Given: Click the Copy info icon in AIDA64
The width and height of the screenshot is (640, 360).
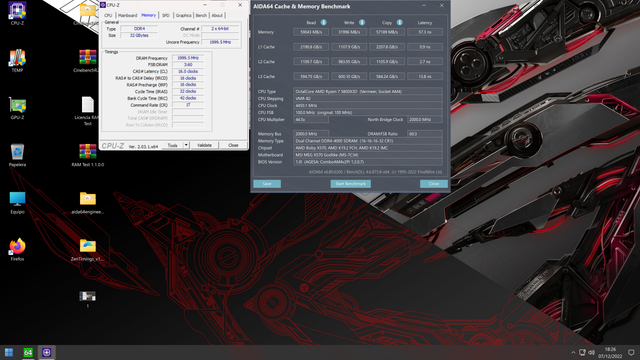Looking at the screenshot, I should (x=399, y=22).
